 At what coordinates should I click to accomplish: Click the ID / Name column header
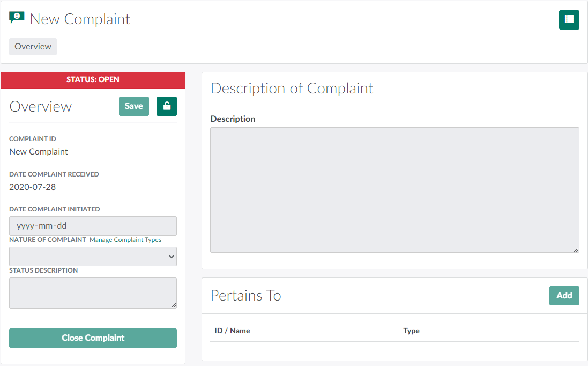pos(232,331)
